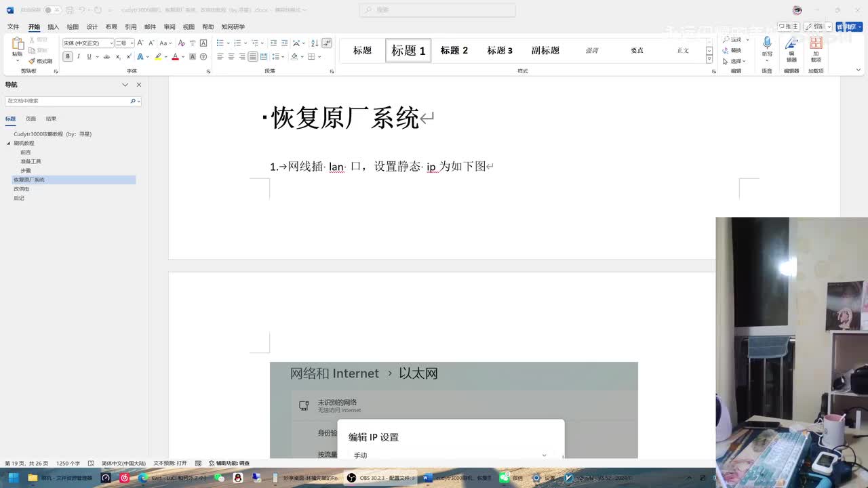This screenshot has width=868, height=488.
Task: Toggle italic formatting
Action: click(79, 57)
